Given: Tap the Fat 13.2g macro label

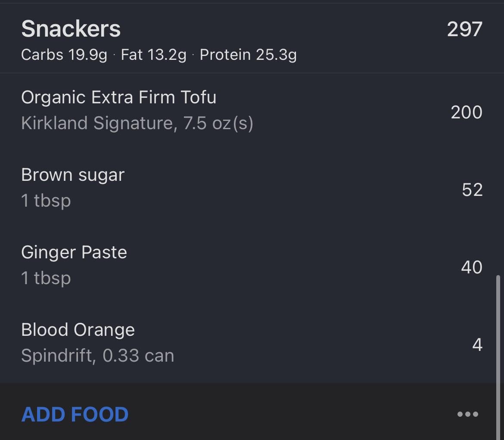Looking at the screenshot, I should tap(154, 55).
